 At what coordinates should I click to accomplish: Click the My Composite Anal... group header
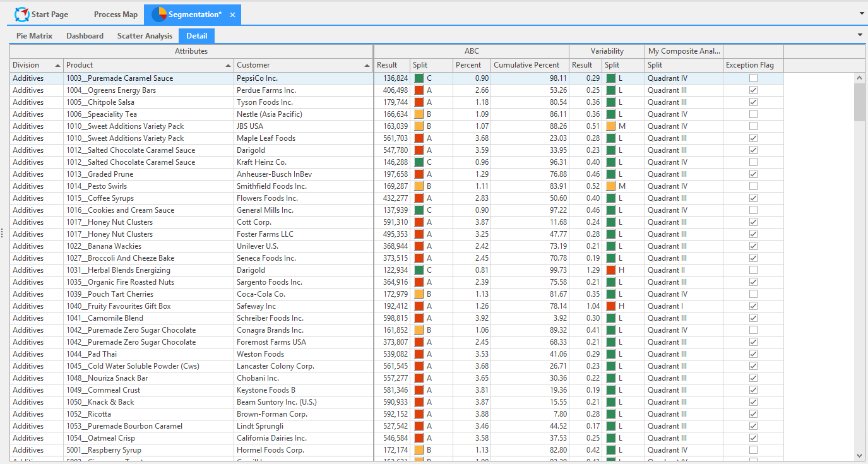pyautogui.click(x=684, y=51)
